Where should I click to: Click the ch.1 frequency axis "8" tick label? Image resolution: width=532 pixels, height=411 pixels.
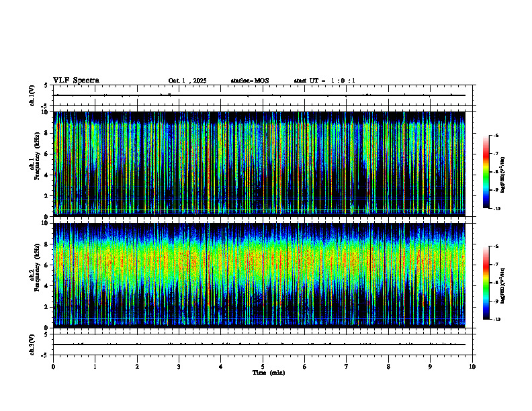[x=47, y=133]
